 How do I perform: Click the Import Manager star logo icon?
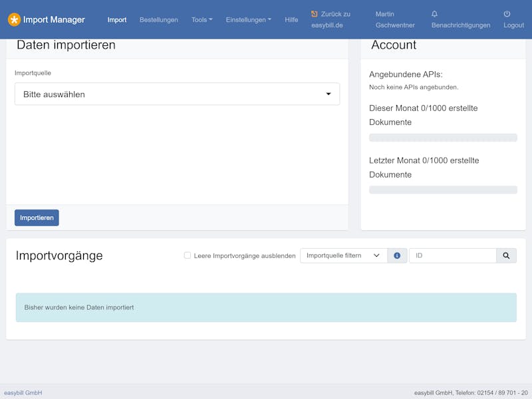tap(14, 20)
